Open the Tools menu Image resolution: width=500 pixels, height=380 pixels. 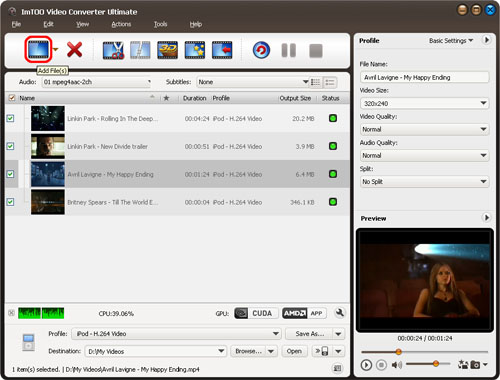point(160,24)
